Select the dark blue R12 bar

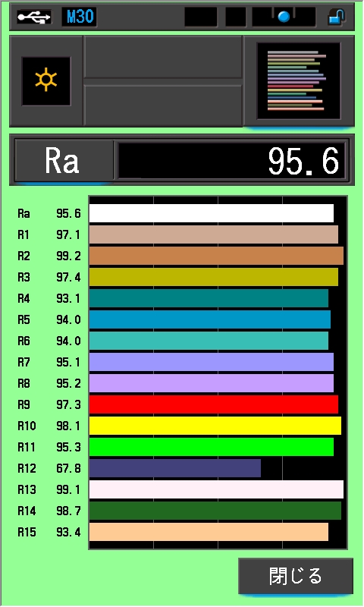[x=175, y=468]
